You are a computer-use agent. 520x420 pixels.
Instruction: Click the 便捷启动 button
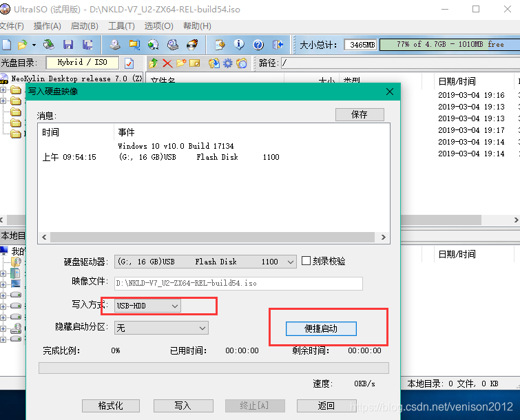point(321,328)
